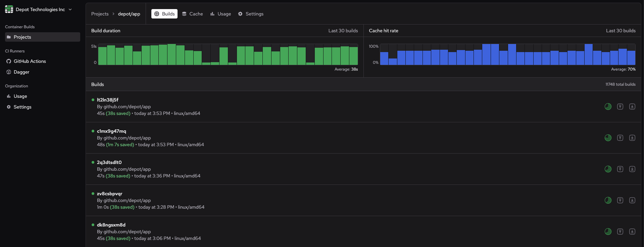Click the cache pie indicator for build lt2ln38j5f
The height and width of the screenshot is (247, 644).
[608, 107]
